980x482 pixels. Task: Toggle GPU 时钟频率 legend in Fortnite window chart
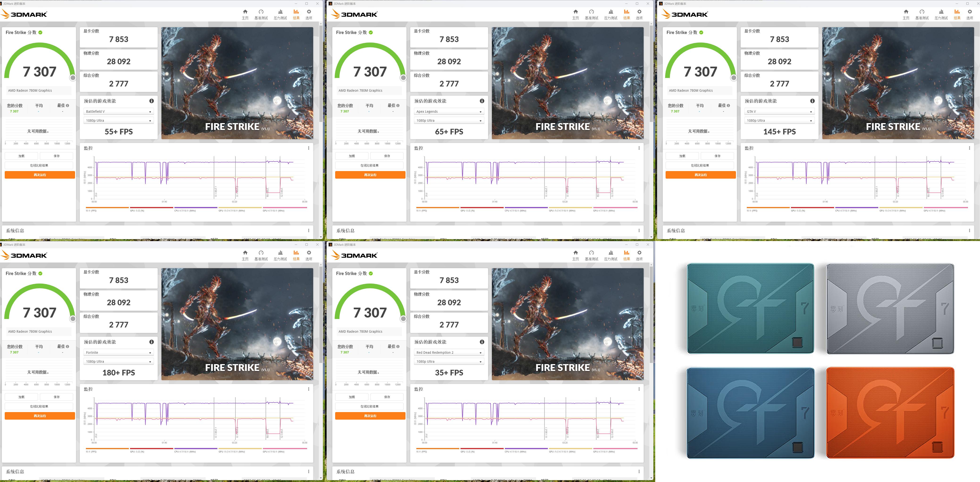273,451
